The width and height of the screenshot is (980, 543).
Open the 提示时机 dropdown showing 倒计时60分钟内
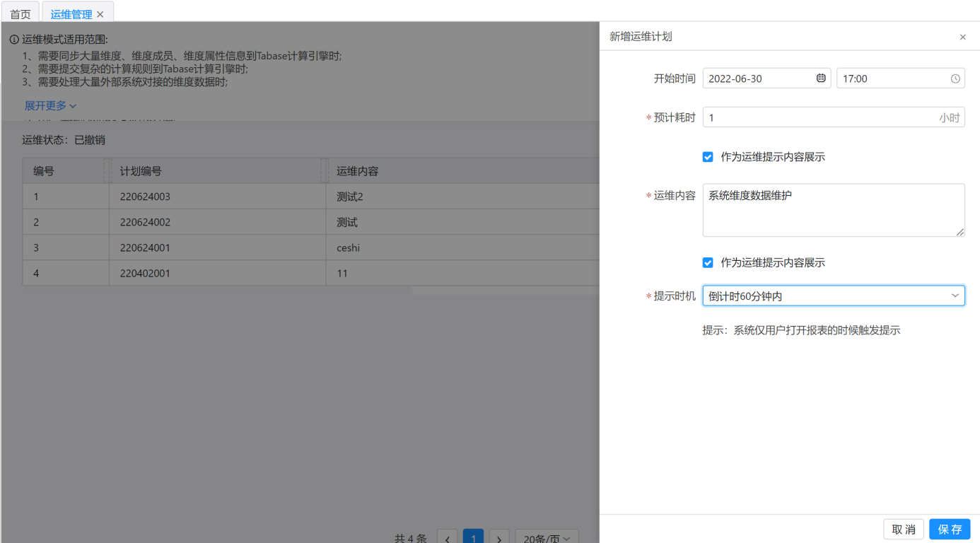833,296
